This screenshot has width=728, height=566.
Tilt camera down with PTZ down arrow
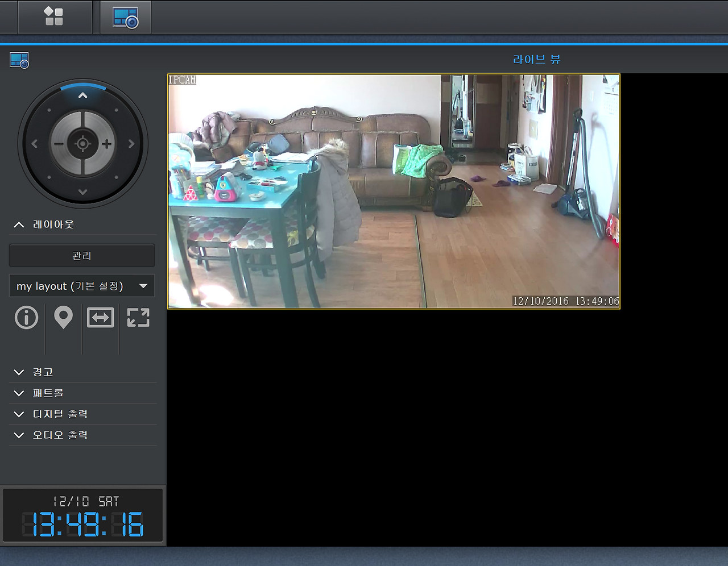click(83, 192)
